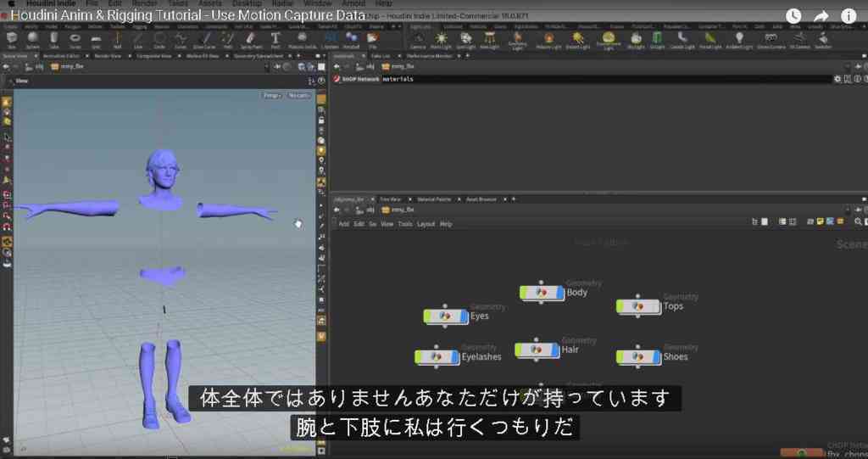The width and height of the screenshot is (868, 459).
Task: Toggle bypass flag on Body node
Action: (x=523, y=293)
